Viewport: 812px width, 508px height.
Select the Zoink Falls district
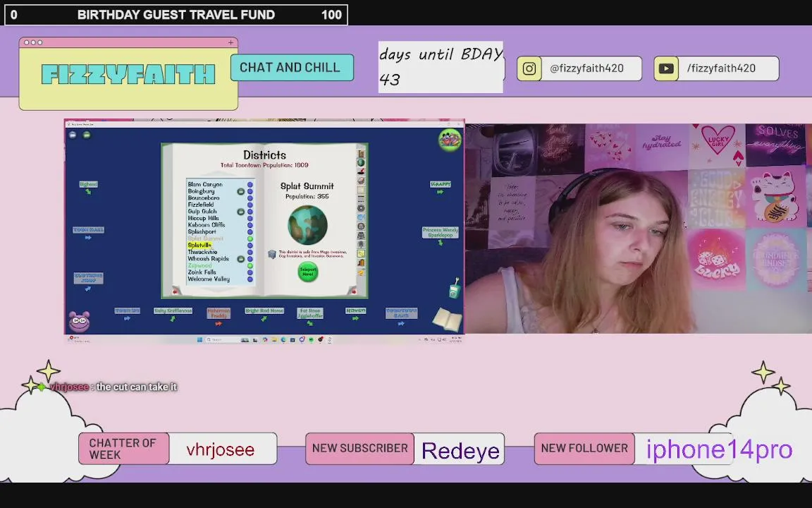(202, 272)
